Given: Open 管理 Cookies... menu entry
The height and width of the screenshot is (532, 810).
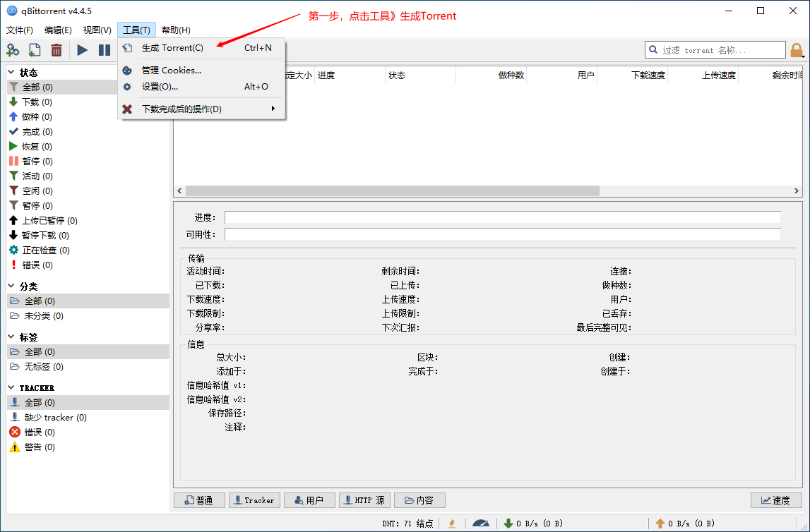Looking at the screenshot, I should 201,70.
